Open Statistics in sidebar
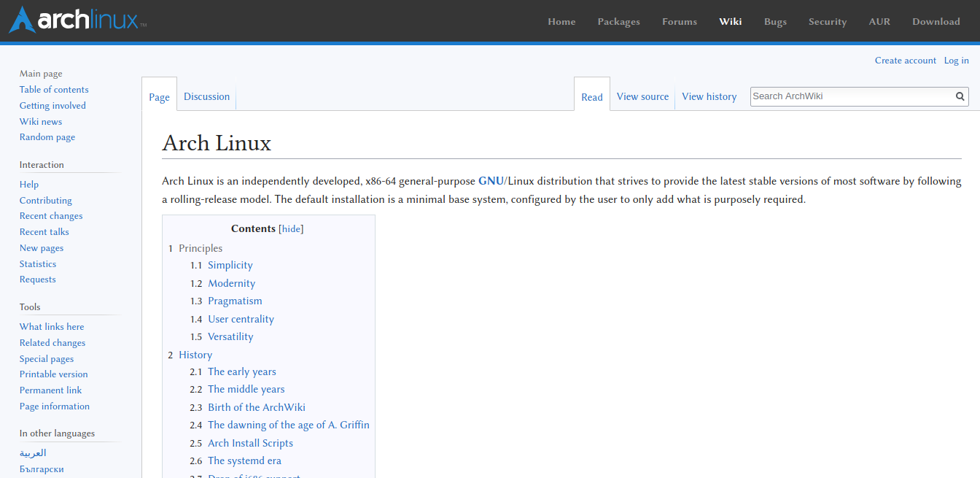 point(38,264)
